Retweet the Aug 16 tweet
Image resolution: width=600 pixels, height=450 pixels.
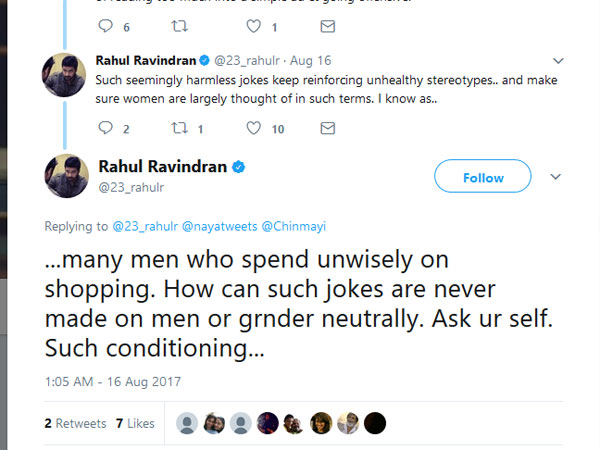pyautogui.click(x=181, y=128)
